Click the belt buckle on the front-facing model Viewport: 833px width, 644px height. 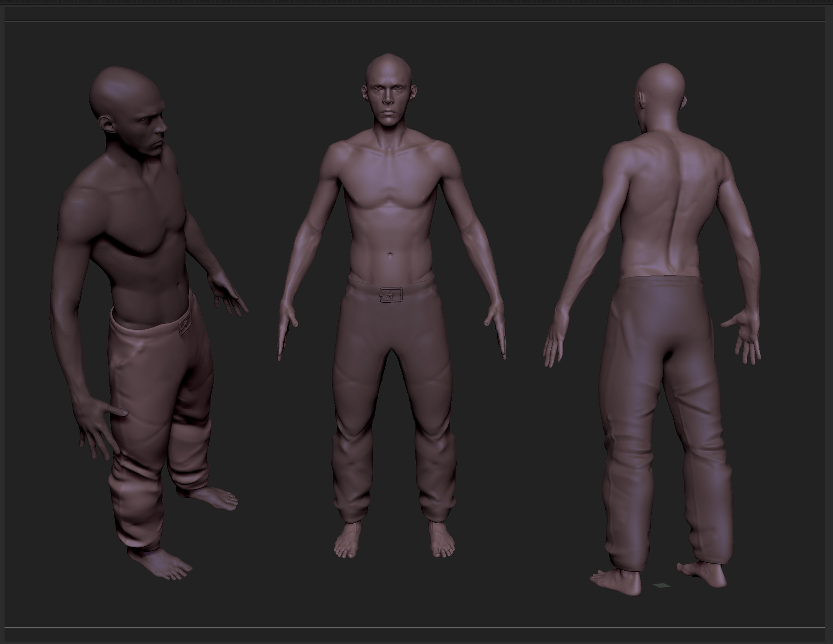(391, 295)
